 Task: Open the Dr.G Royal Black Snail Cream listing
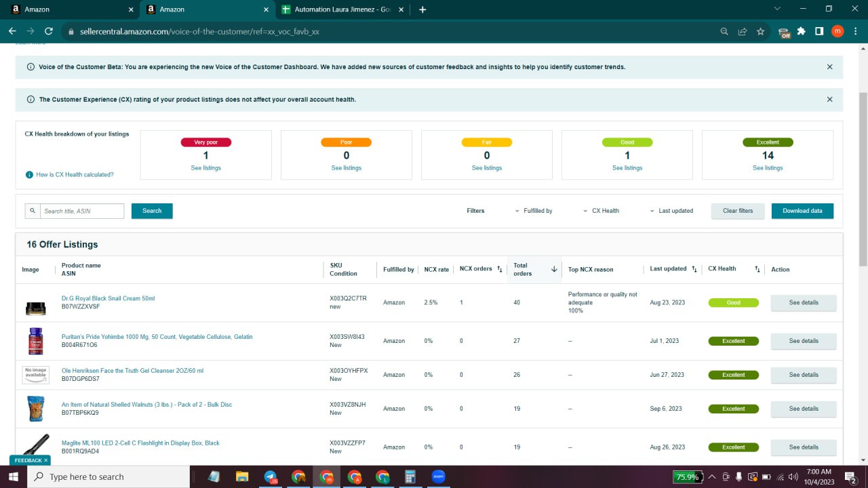coord(108,298)
